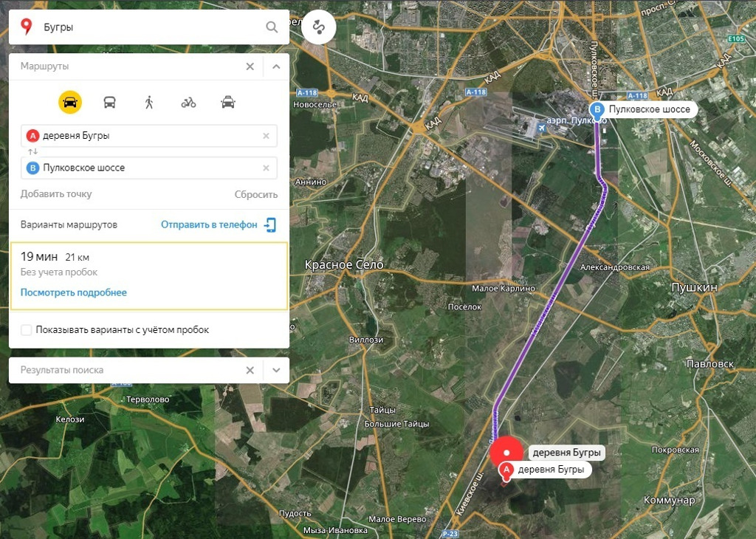Click Мыза-Ивановка label on map
756x539 pixels.
pos(335,530)
